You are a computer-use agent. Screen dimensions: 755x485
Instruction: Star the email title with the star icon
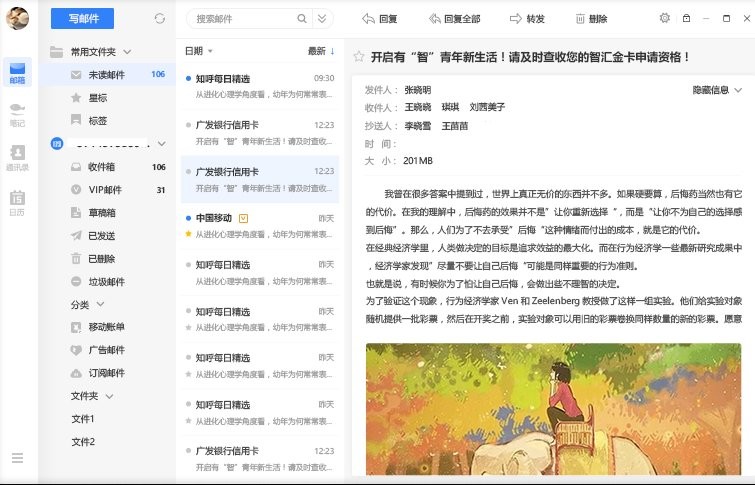[359, 57]
